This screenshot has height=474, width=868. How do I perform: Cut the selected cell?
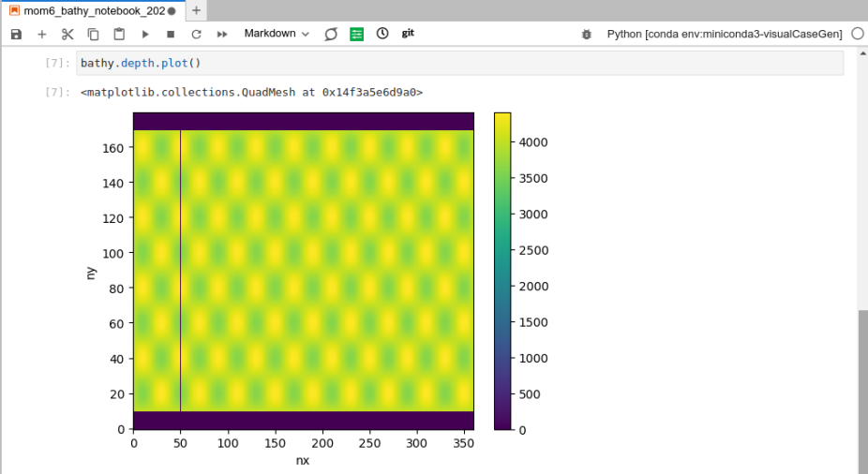(67, 34)
